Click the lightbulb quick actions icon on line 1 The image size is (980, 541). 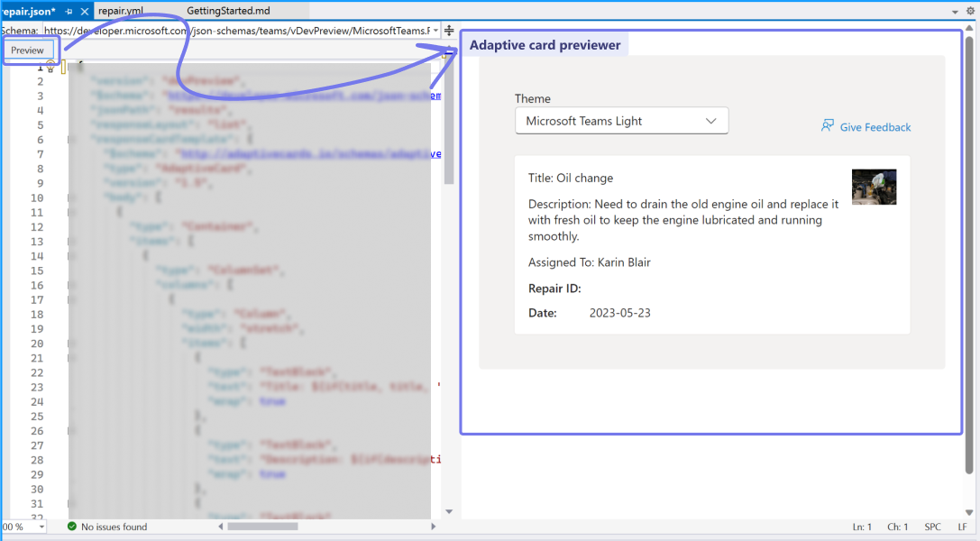point(50,66)
